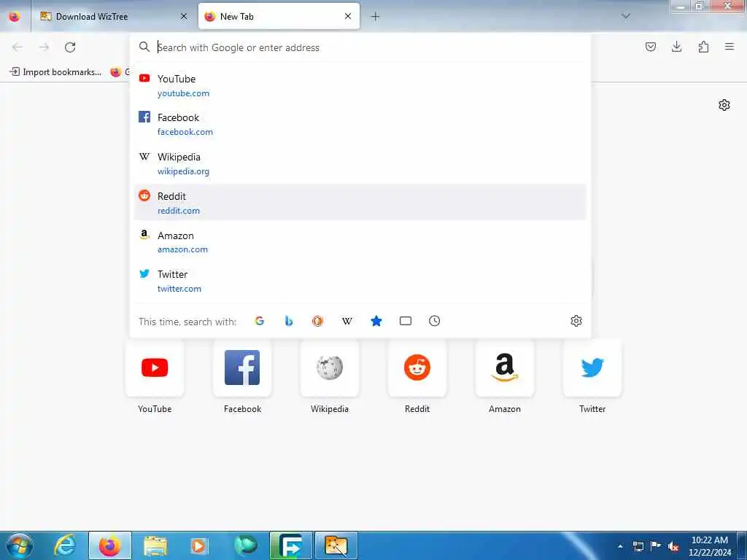
Task: Open the Save to Pocket icon
Action: [x=650, y=47]
